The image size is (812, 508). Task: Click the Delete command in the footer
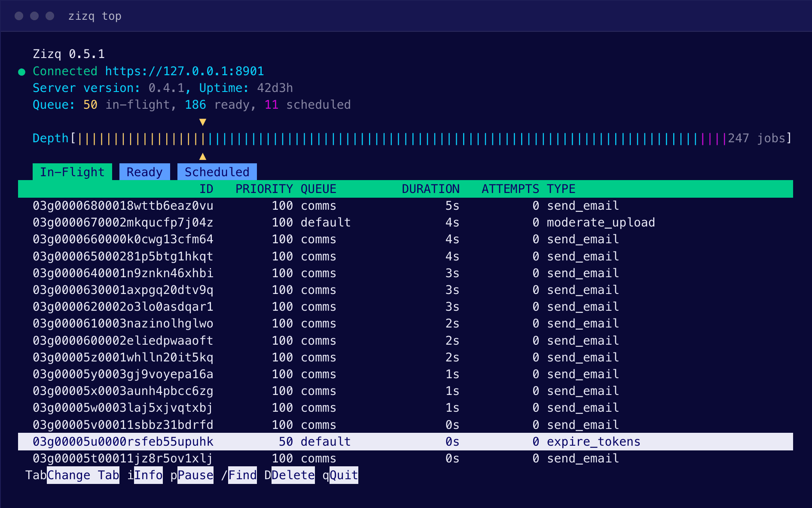pyautogui.click(x=293, y=475)
